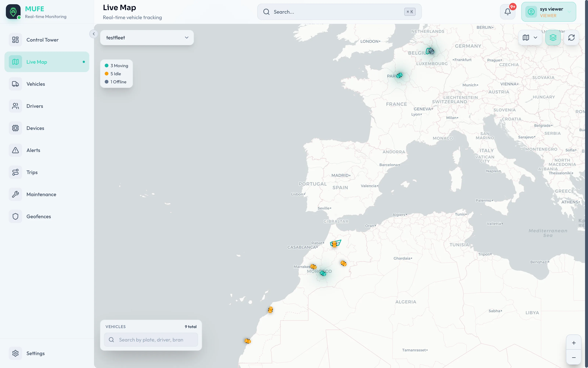Open Settings via the gear icon

point(15,353)
